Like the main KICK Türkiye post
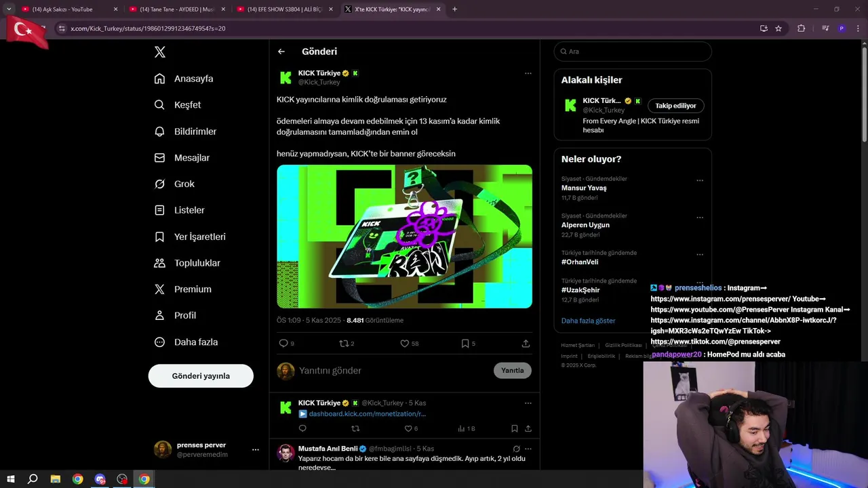868x488 pixels. click(404, 344)
